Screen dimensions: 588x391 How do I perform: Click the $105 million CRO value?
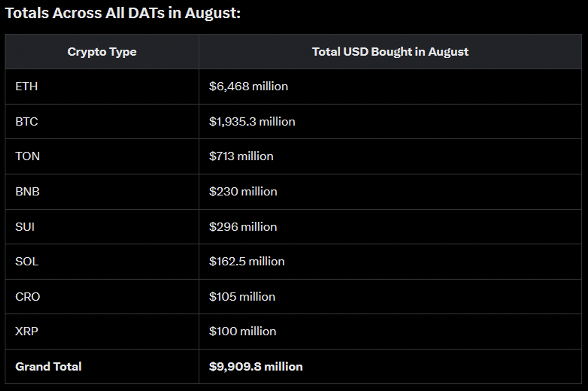point(242,297)
